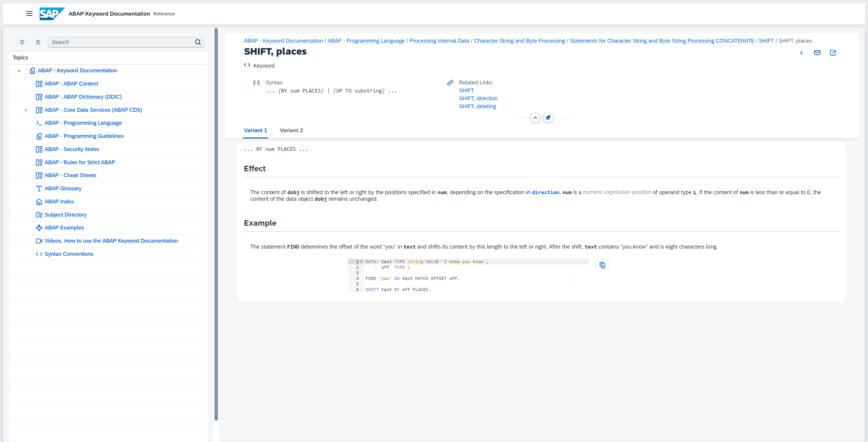Expand code line 1 disclosure triangle

(x=361, y=261)
